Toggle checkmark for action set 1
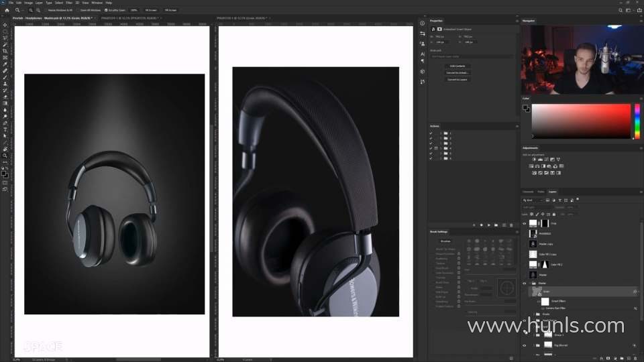Screen dimensions: 644x362 (431, 133)
